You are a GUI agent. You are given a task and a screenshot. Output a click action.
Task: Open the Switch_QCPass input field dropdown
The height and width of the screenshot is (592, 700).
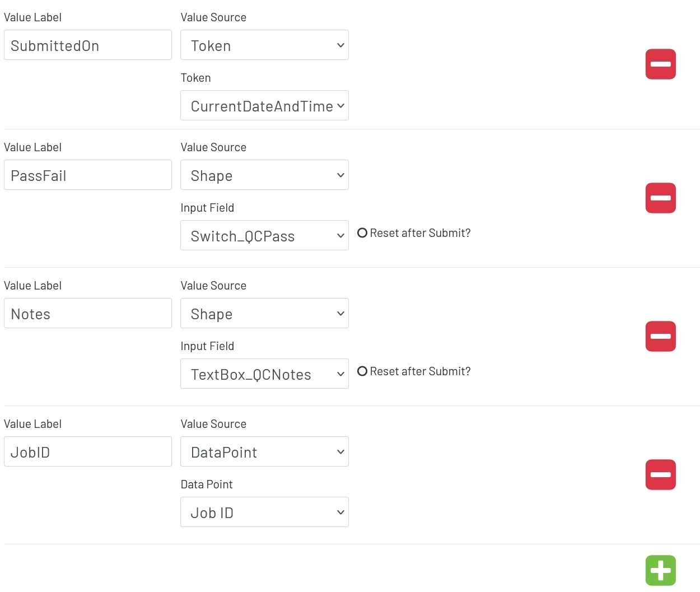pyautogui.click(x=264, y=235)
